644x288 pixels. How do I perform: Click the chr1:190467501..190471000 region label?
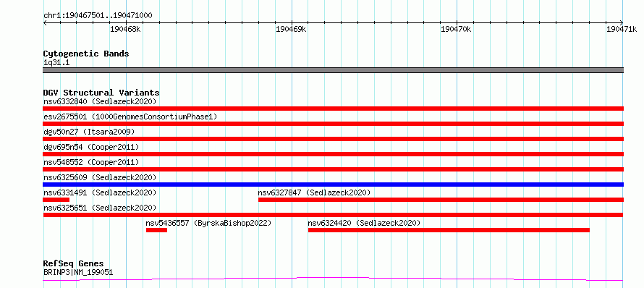(x=98, y=16)
